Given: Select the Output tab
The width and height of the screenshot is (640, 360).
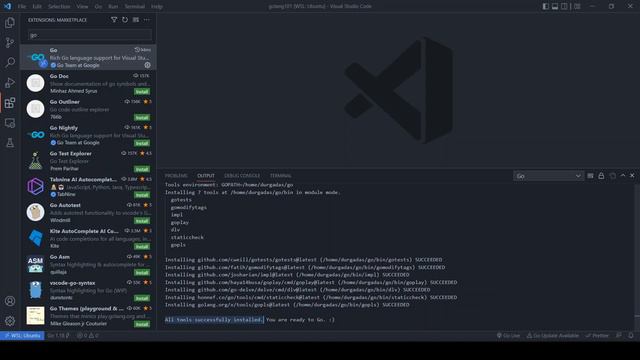Looking at the screenshot, I should (206, 176).
